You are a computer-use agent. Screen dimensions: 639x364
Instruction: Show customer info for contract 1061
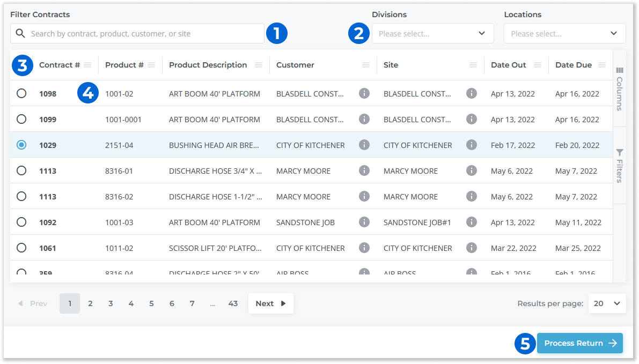(x=364, y=248)
